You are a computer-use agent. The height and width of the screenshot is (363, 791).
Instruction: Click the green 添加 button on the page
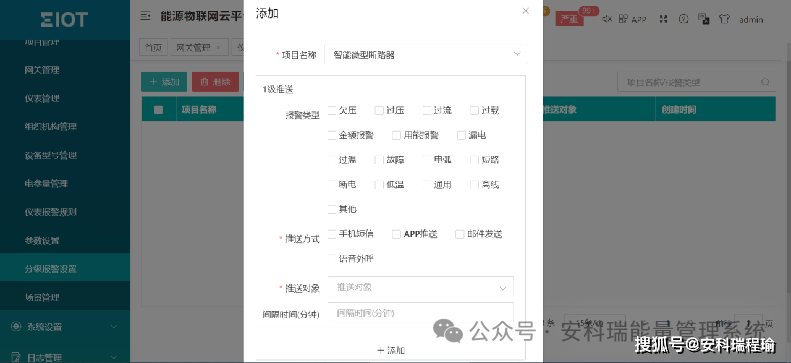(164, 82)
